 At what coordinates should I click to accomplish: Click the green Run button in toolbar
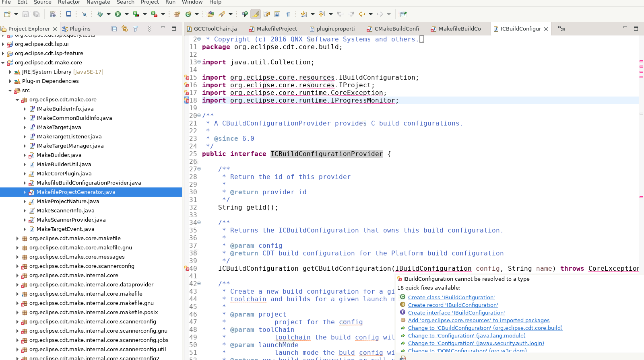118,14
